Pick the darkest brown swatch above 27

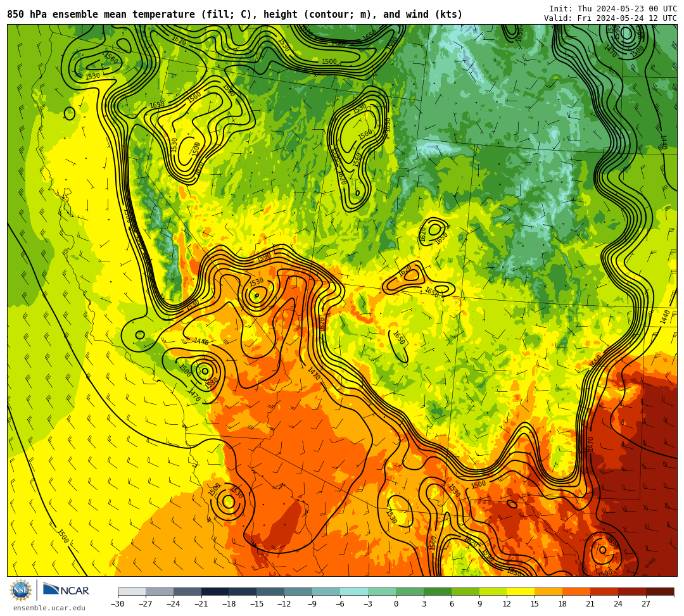(660, 591)
